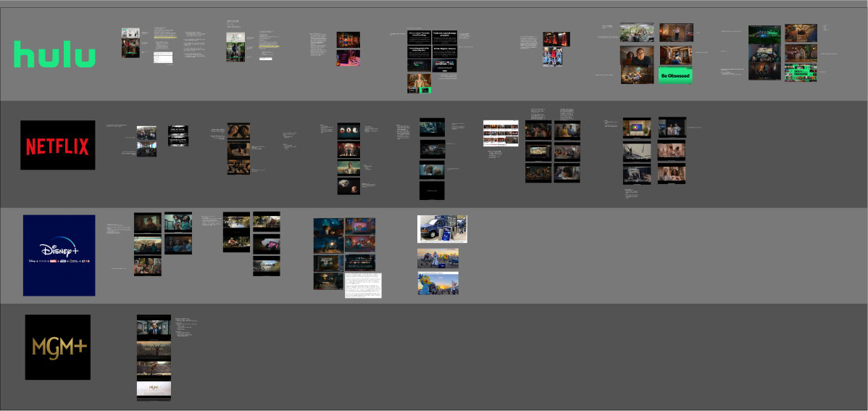Select the man-in-suit still in MGM+ row
This screenshot has width=868, height=411.
[154, 328]
